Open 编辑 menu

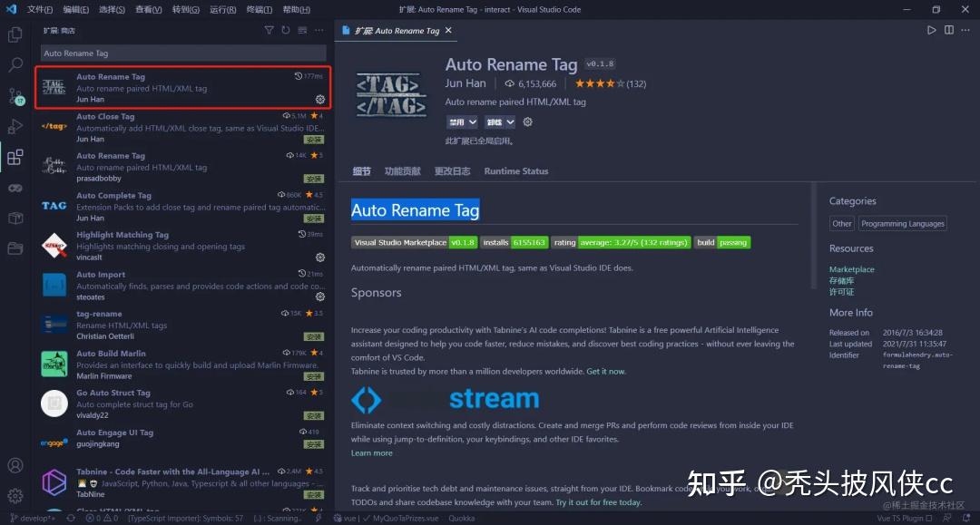click(75, 9)
